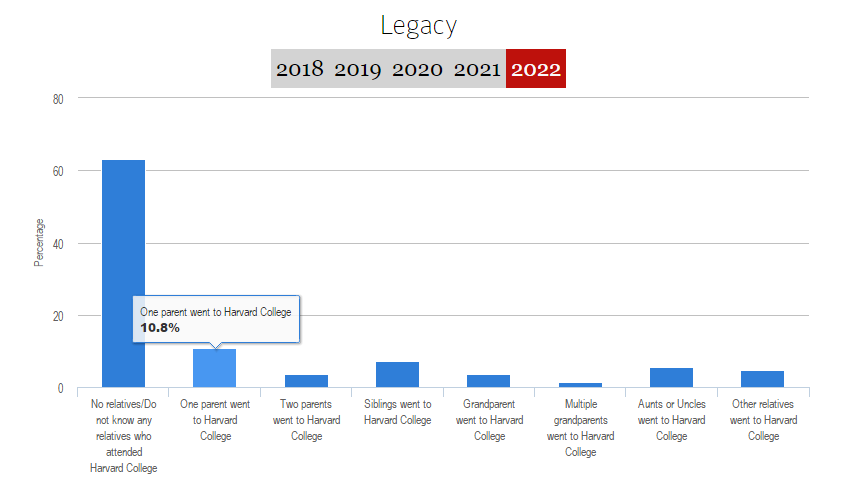The image size is (846, 484).
Task: Click the 'Grandparent' bar in chart
Action: click(488, 381)
